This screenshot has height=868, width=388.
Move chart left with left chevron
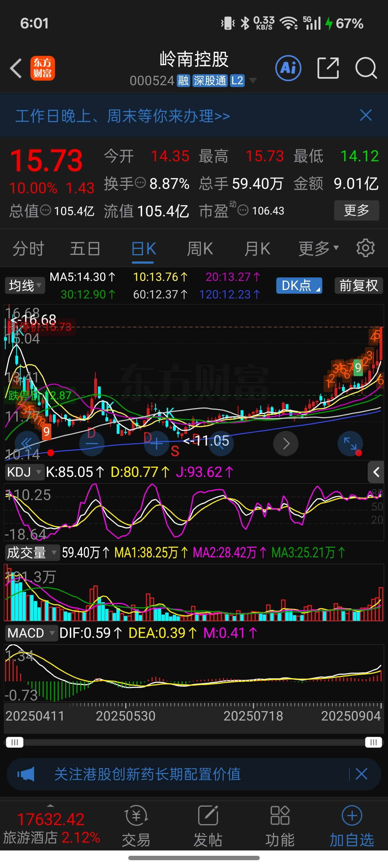pyautogui.click(x=221, y=443)
